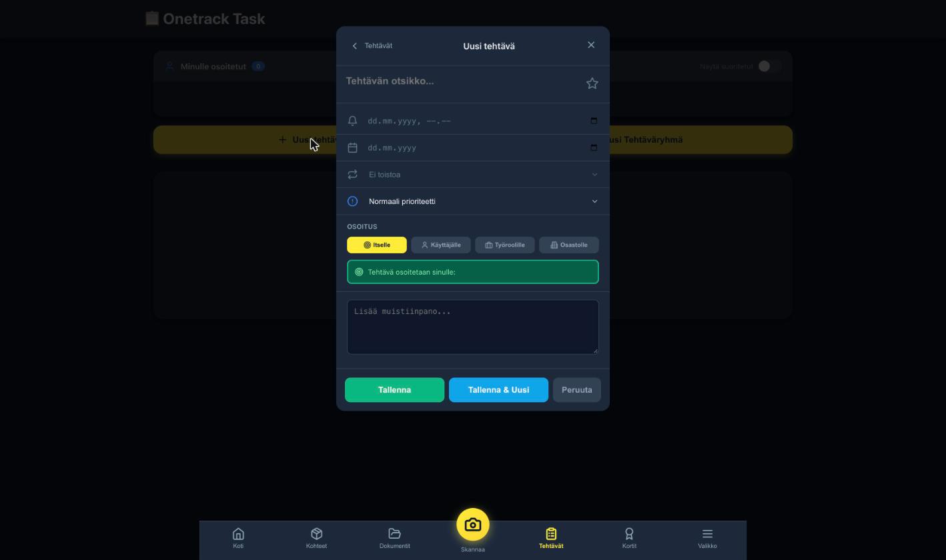This screenshot has width=946, height=560.
Task: Click Tallenna & Uusi button
Action: [x=498, y=390]
